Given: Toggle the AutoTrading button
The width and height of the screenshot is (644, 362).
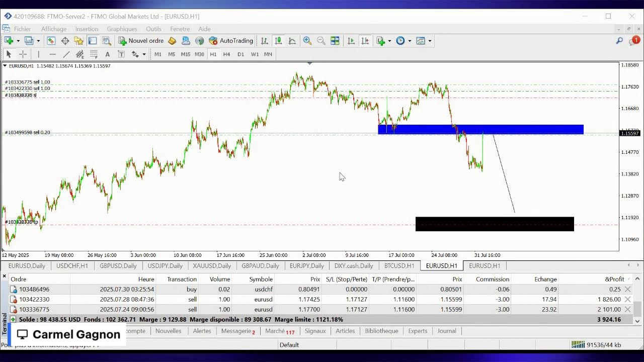Looking at the screenshot, I should [x=231, y=41].
